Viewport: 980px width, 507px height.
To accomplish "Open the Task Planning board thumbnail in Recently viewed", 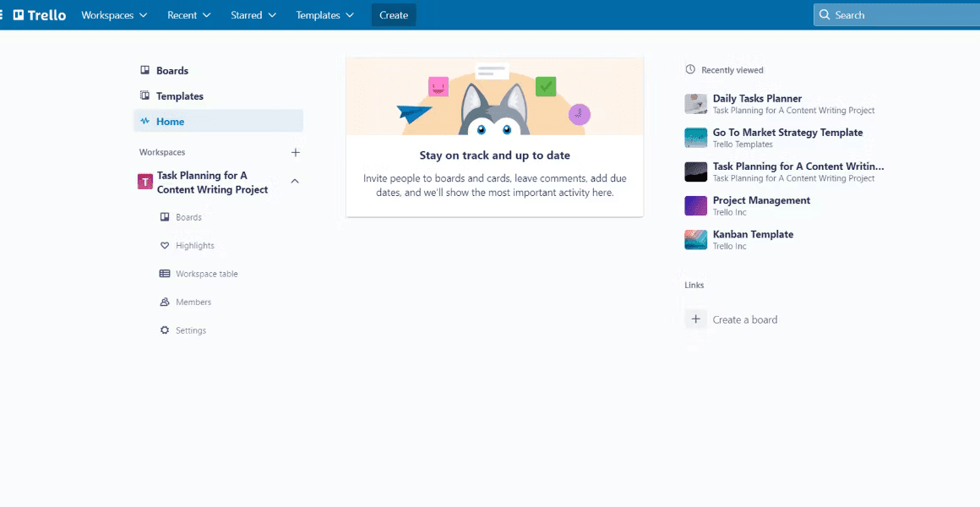I will [x=695, y=172].
